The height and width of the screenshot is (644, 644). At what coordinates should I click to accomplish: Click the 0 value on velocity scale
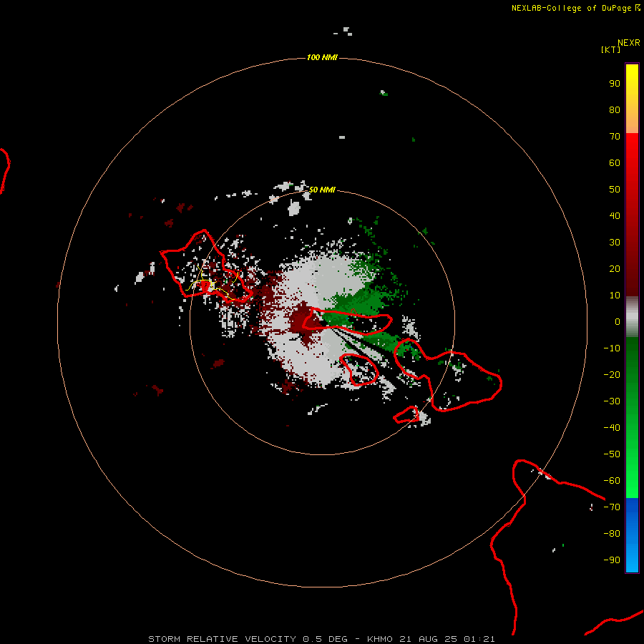[x=618, y=321]
